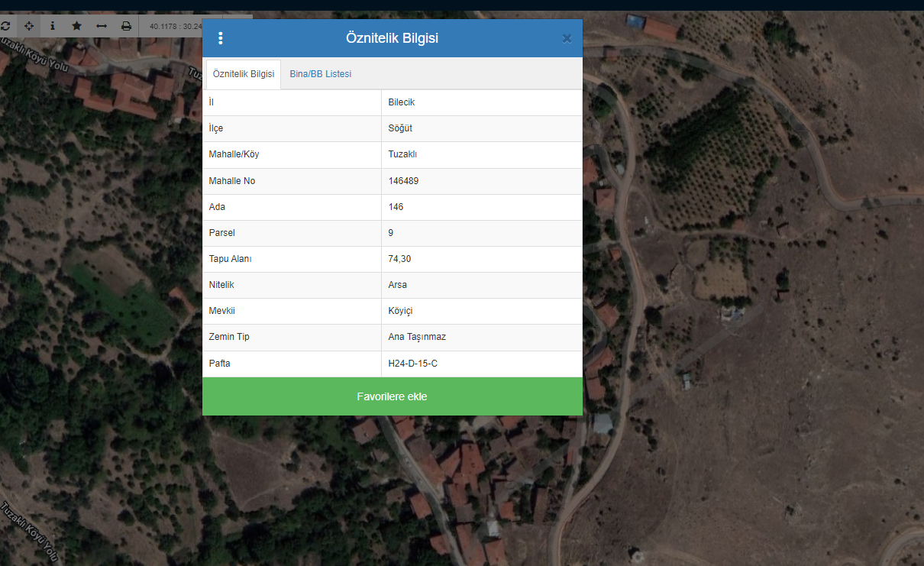Image resolution: width=924 pixels, height=566 pixels.
Task: Click the refresh icon in map toolbar
Action: [5, 26]
